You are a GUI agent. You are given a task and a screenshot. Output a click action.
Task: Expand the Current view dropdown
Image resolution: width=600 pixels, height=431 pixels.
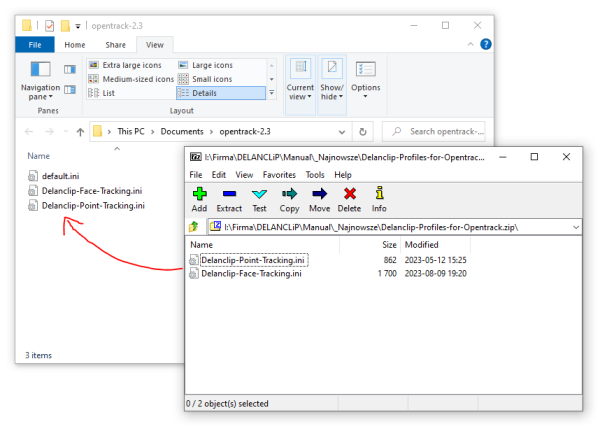tap(300, 80)
